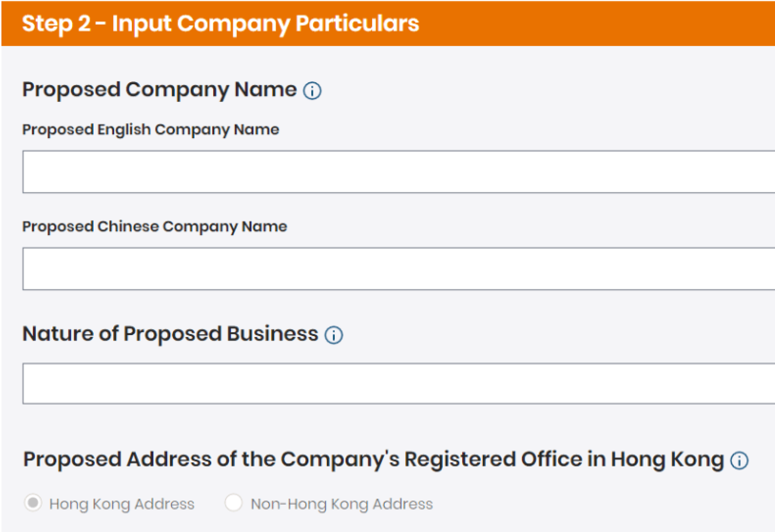The width and height of the screenshot is (775, 532).
Task: Choose the Non-Hong Kong Address radio button
Action: (233, 503)
